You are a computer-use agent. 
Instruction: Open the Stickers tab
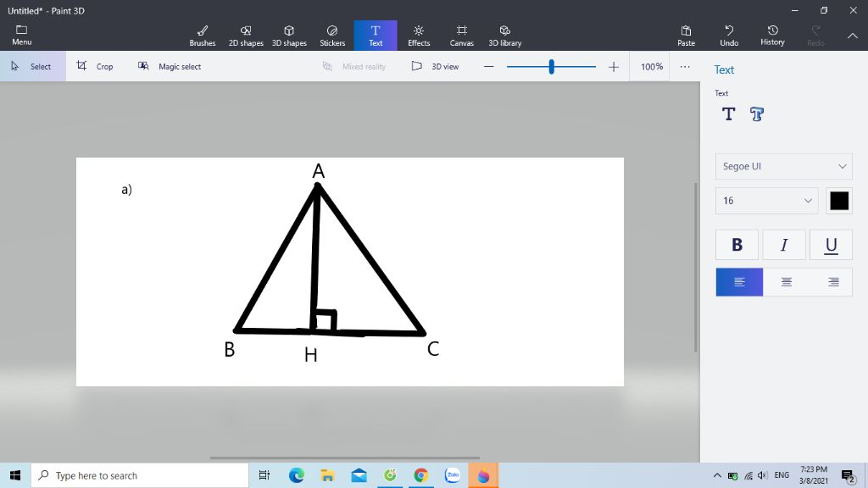(x=332, y=36)
